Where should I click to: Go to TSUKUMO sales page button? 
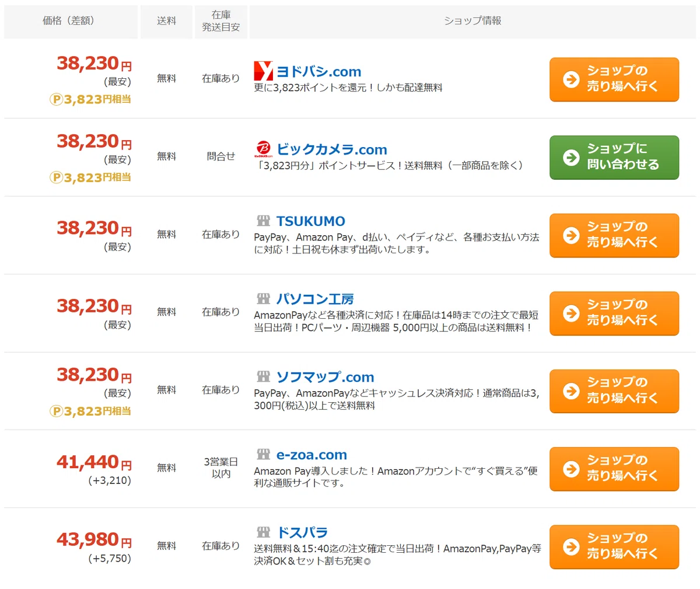point(614,235)
